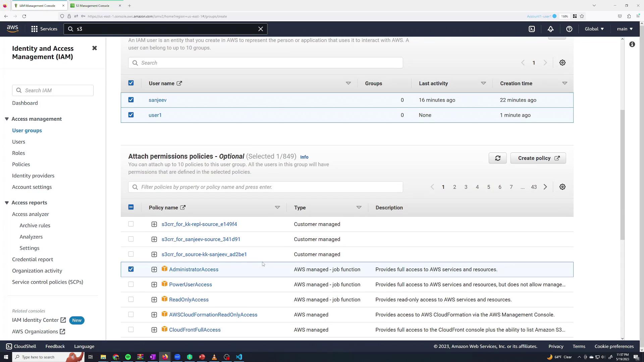Open users table settings gear
644x362 pixels.
point(562,63)
